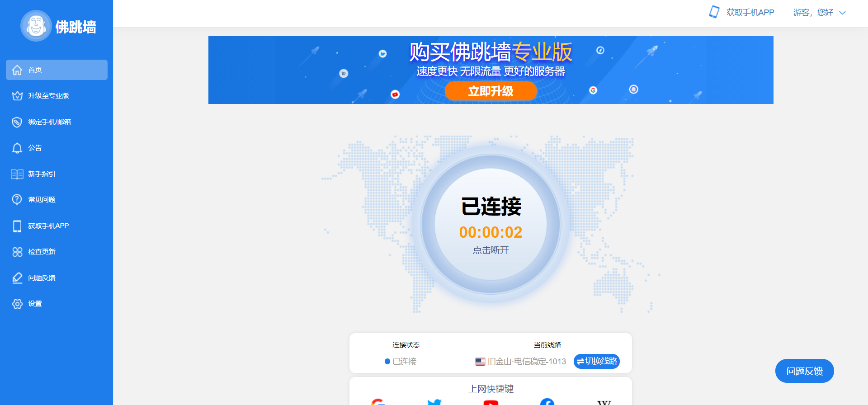Click the bell icon for 公告
Image resolution: width=868 pixels, height=405 pixels.
pyautogui.click(x=17, y=148)
